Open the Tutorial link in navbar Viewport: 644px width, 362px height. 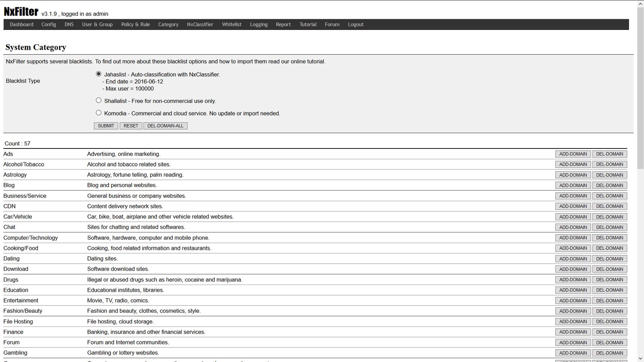tap(308, 24)
